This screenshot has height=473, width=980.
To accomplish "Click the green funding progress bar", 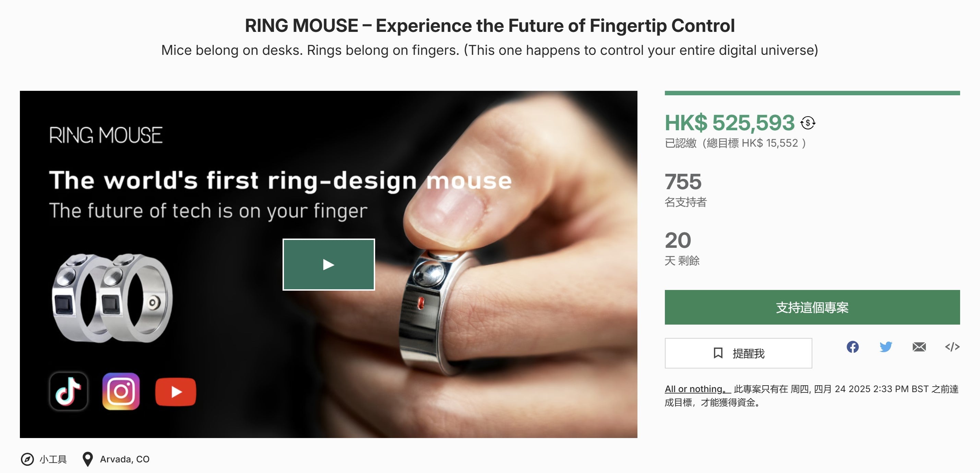I will 812,93.
